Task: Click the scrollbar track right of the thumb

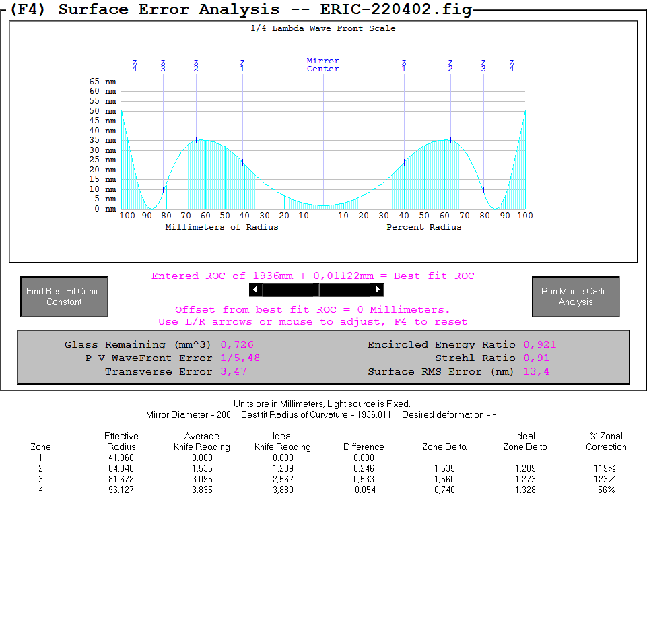Action: (346, 290)
